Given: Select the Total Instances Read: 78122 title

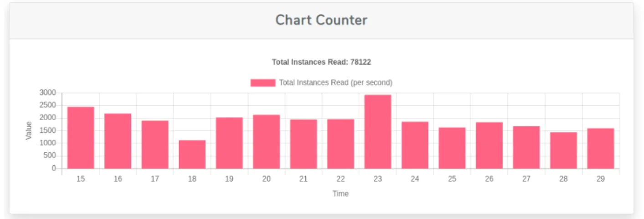Looking at the screenshot, I should [321, 62].
